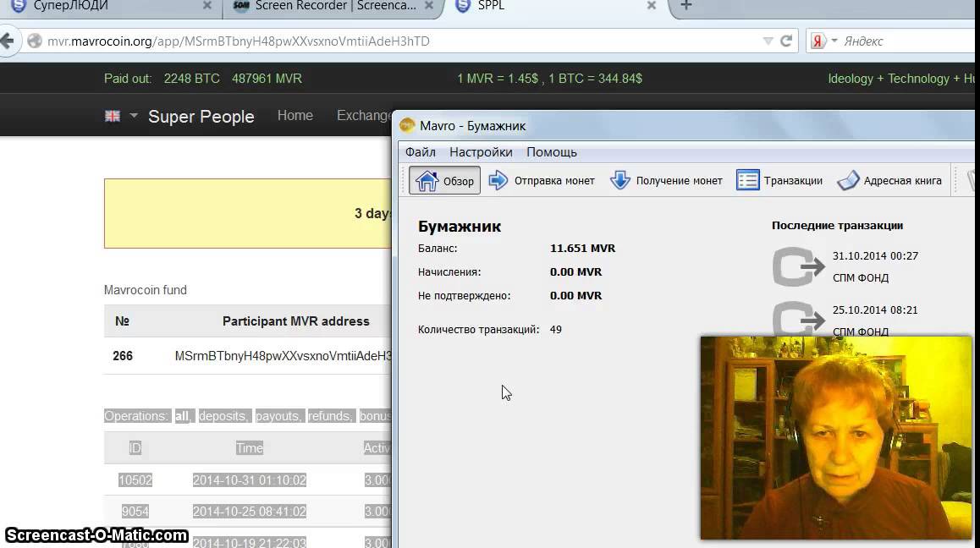
Task: Close the Screen Recorder tab
Action: click(x=429, y=6)
